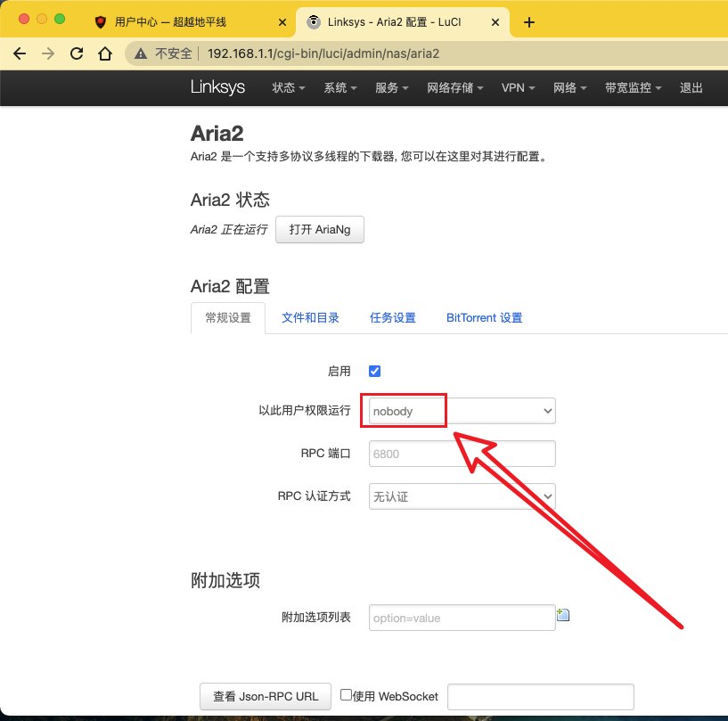This screenshot has width=728, height=721.
Task: Expand the 状态 navigation menu
Action: [x=289, y=87]
